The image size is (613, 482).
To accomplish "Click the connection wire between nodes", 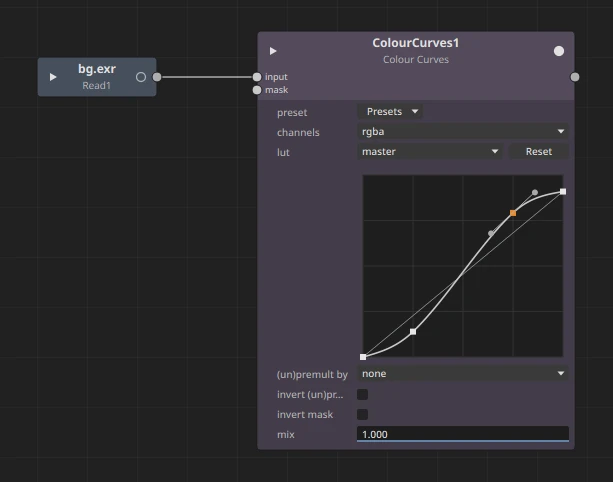I will [x=207, y=77].
